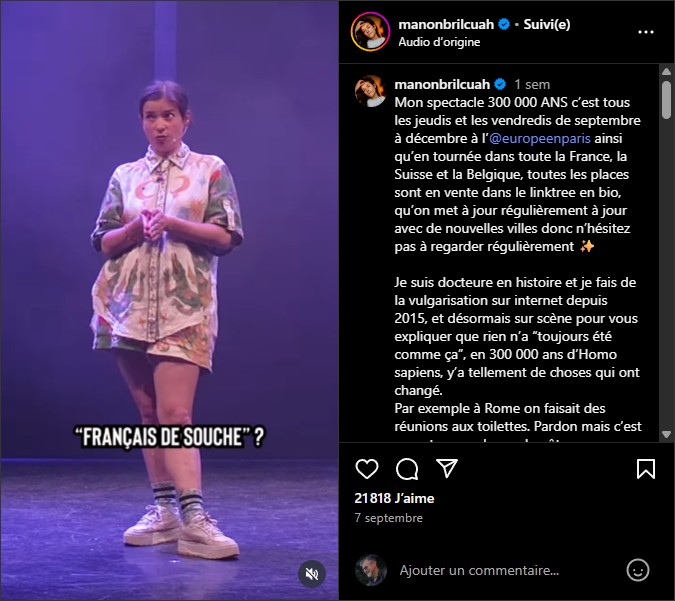Open the @europeenparis mention link
The width and height of the screenshot is (675, 601).
[x=540, y=138]
